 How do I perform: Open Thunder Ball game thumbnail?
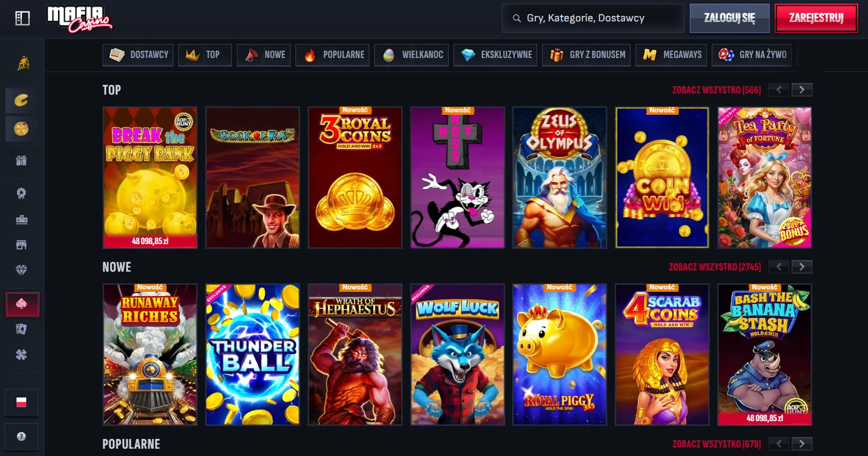pyautogui.click(x=253, y=355)
